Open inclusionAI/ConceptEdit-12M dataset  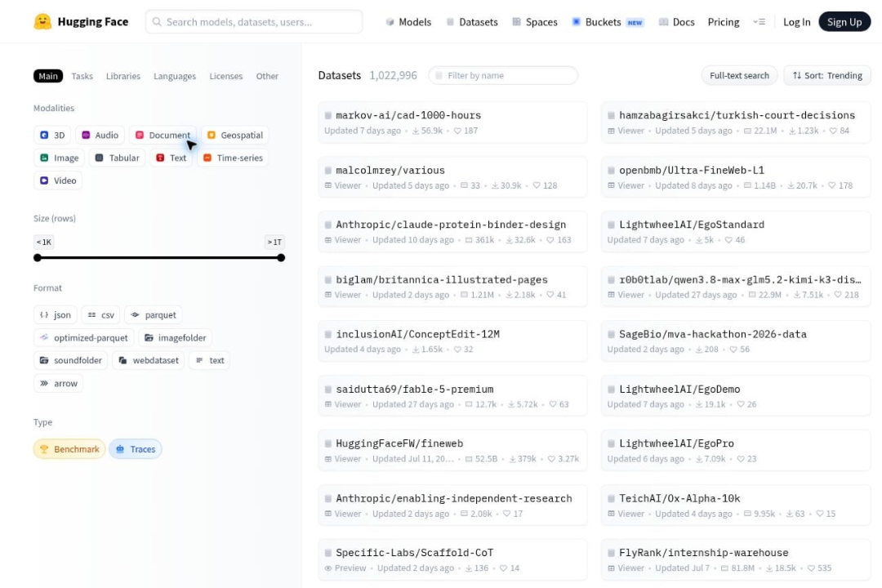[452, 341]
